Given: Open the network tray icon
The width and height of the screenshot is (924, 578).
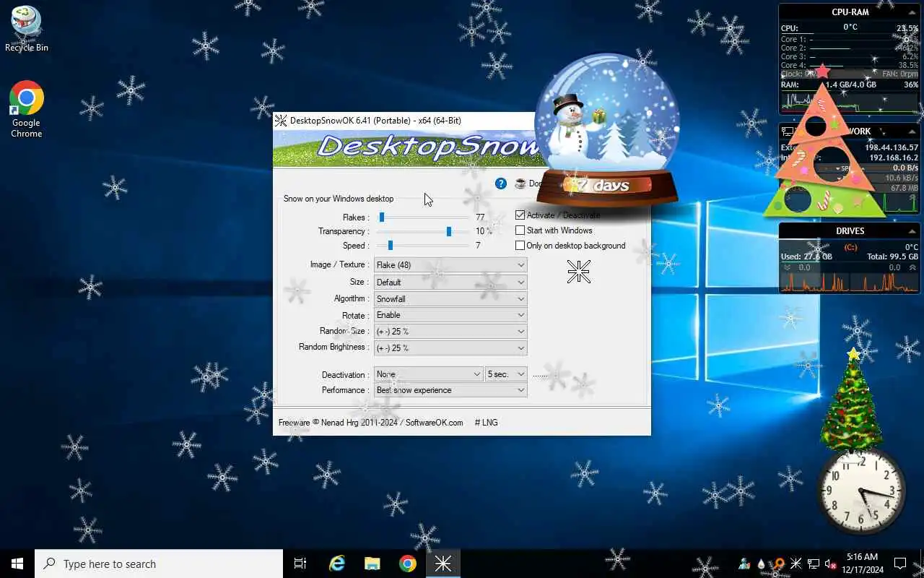Looking at the screenshot, I should 814,564.
